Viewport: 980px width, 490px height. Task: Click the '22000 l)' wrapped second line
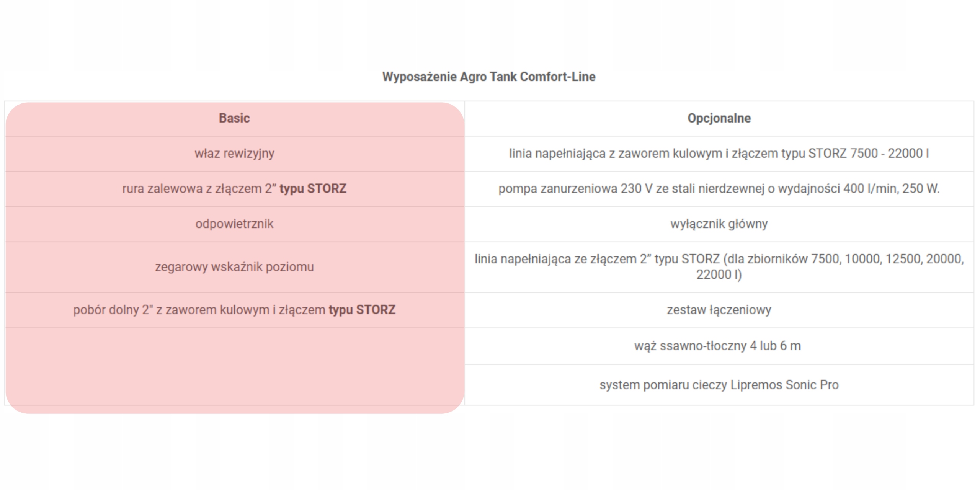[x=719, y=275]
